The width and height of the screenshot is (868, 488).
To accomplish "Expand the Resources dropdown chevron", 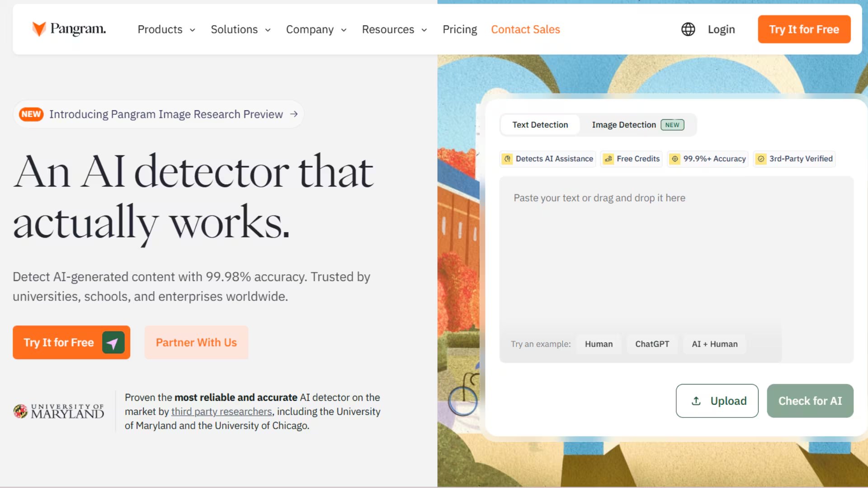I will [425, 30].
